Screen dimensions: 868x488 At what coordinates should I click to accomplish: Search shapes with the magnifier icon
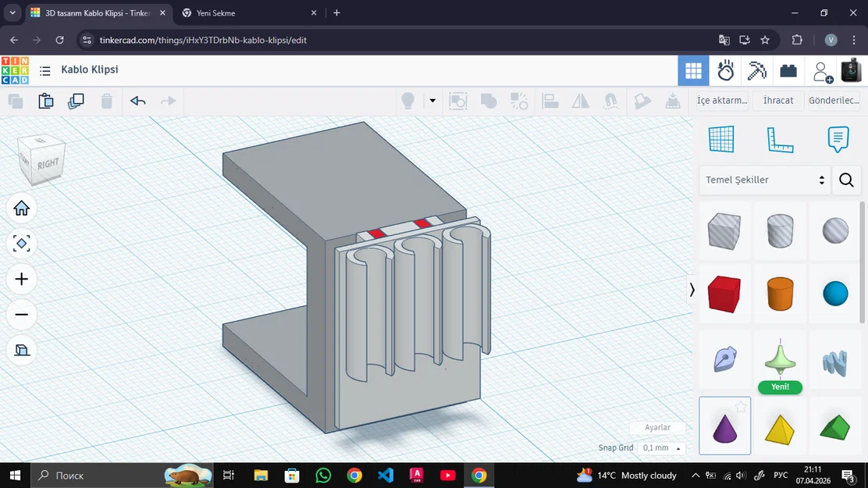tap(846, 180)
